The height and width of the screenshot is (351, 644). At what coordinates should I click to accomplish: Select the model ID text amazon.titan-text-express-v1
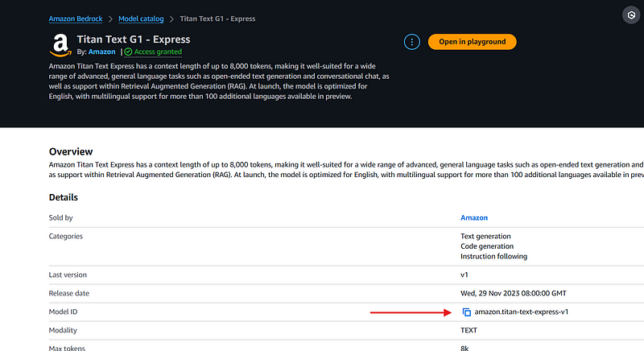pos(521,312)
